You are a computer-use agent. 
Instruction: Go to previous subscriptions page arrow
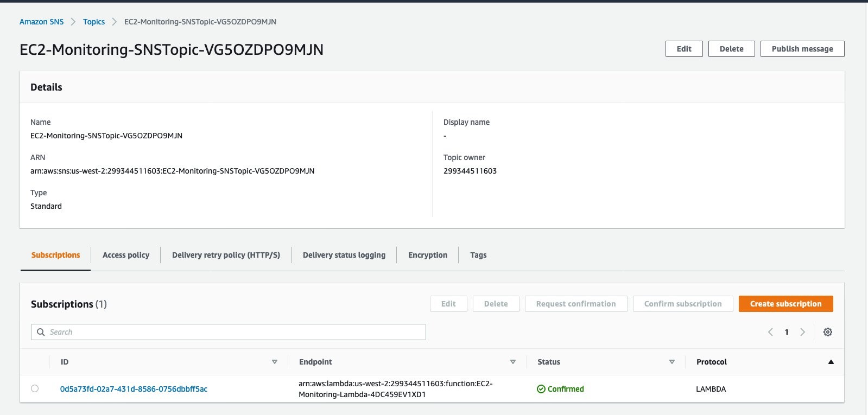770,332
